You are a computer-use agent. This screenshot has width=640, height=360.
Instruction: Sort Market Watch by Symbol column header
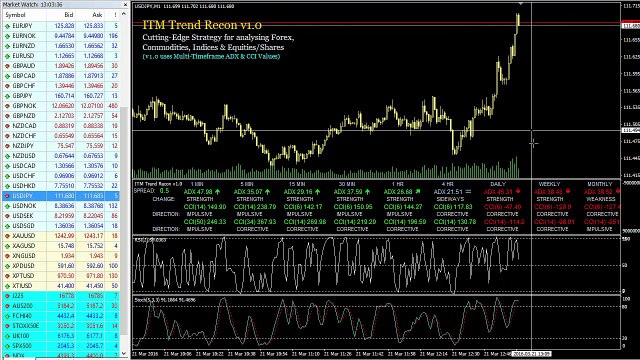click(x=24, y=15)
